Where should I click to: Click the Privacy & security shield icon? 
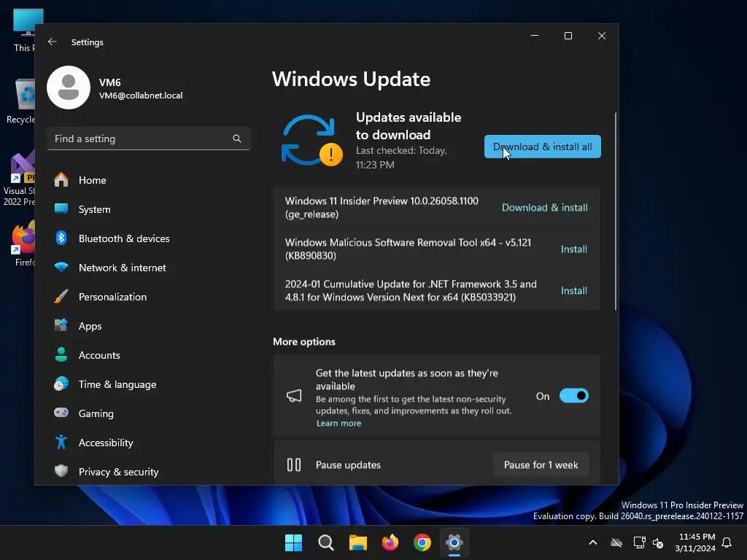tap(61, 472)
